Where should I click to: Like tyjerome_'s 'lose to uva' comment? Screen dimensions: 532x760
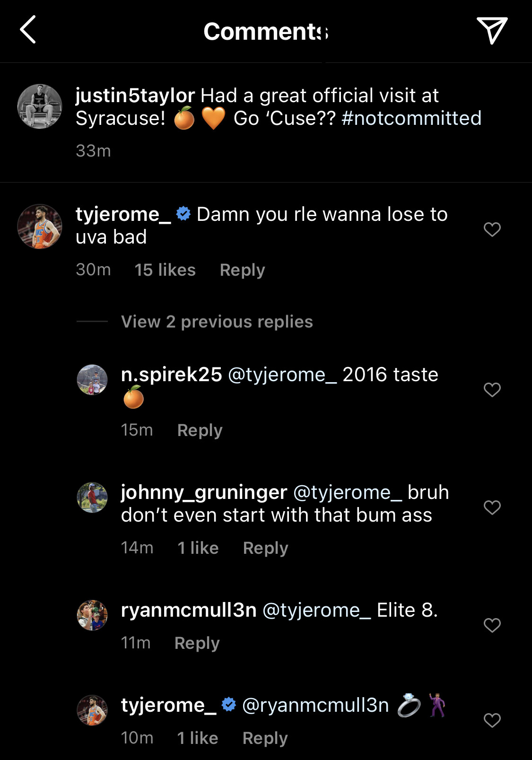(x=492, y=229)
